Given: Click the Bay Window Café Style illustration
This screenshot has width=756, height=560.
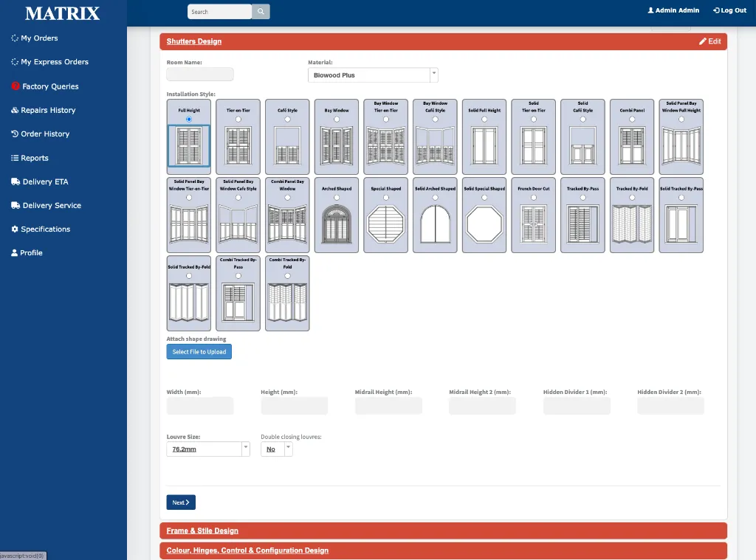Looking at the screenshot, I should tap(435, 145).
